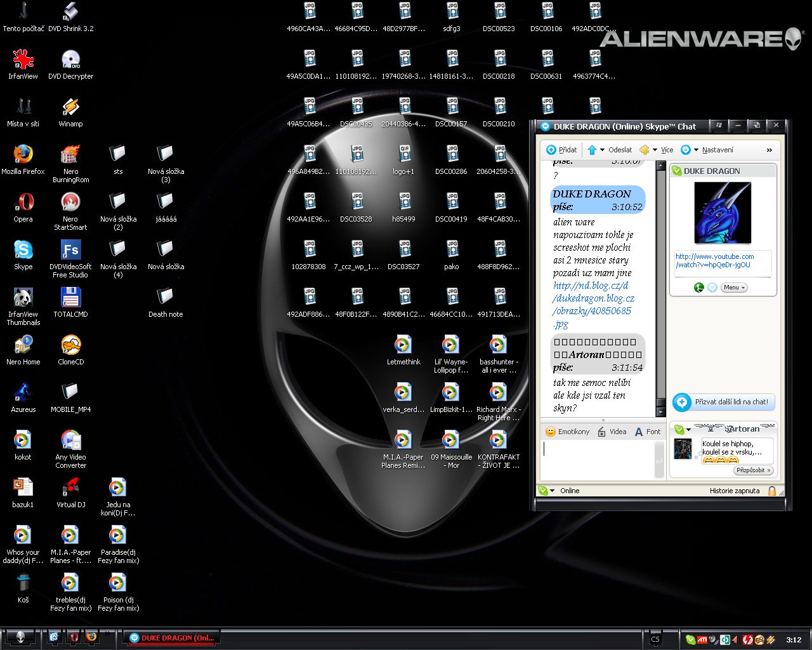This screenshot has height=650, width=812.
Task: Select the IrfanView desktop icon
Action: [23, 65]
